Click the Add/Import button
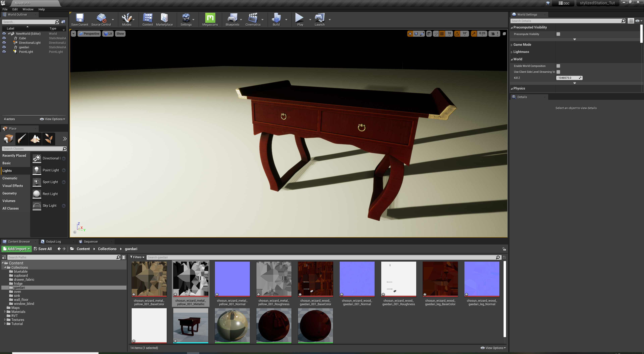Image resolution: width=644 pixels, height=354 pixels. [x=16, y=249]
